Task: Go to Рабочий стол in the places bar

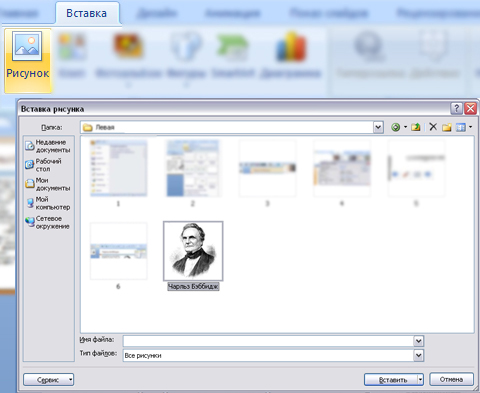Action: (x=43, y=165)
